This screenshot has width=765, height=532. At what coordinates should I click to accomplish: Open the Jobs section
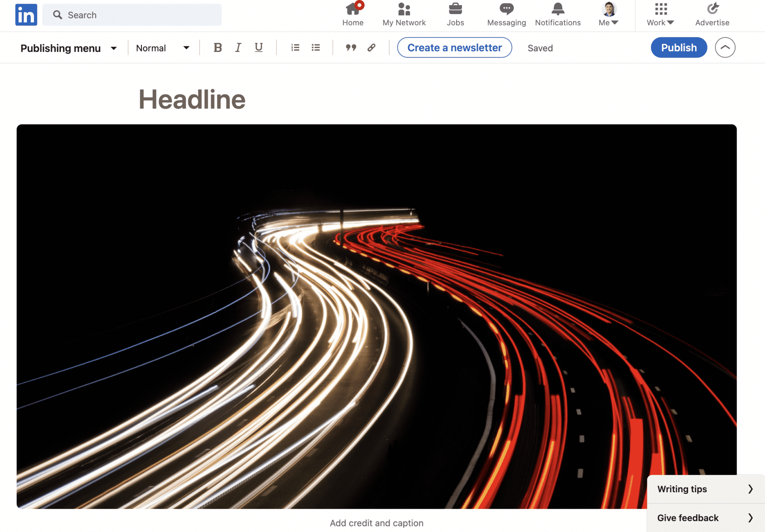coord(455,14)
